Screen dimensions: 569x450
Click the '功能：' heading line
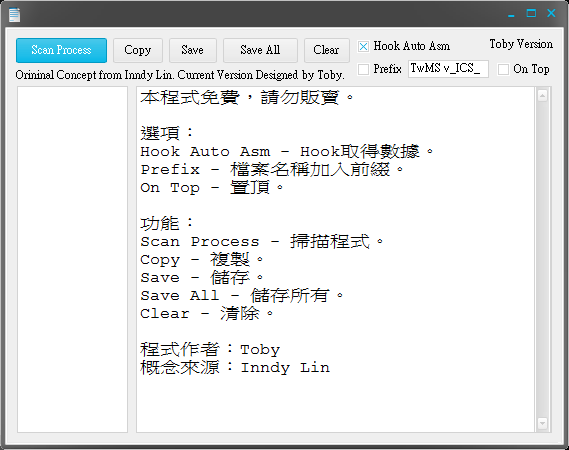click(x=167, y=224)
